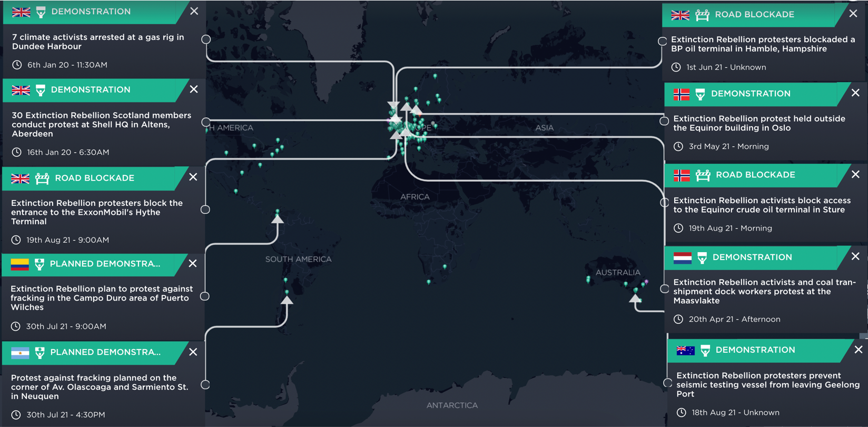Close the Puerto Wilches planned demonstration card

(x=193, y=263)
